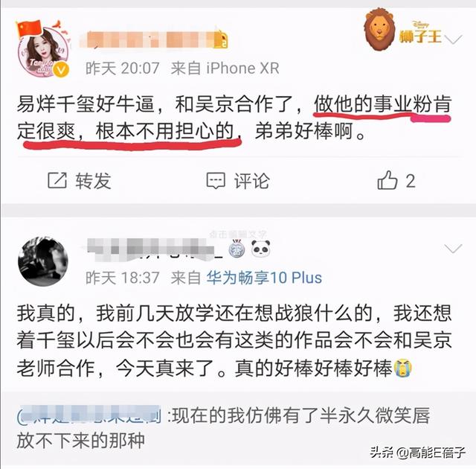Like the first post with thumbs-up
This screenshot has width=476, height=469.
pos(387,180)
